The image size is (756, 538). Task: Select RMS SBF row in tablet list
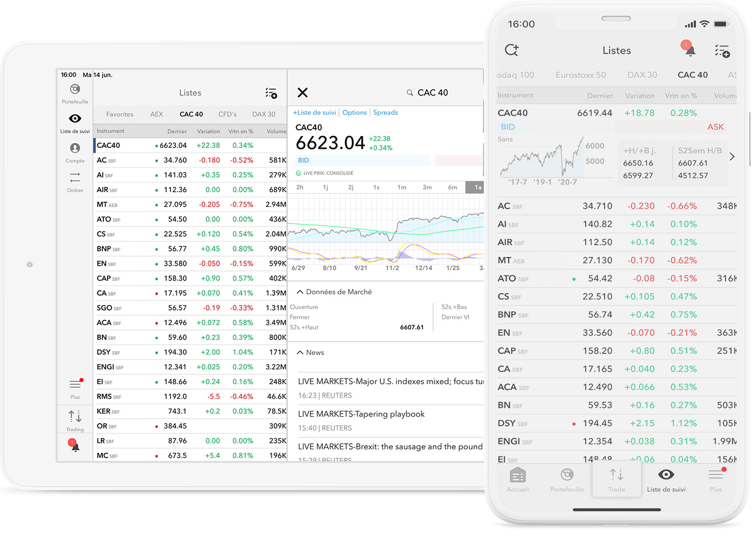pyautogui.click(x=191, y=397)
